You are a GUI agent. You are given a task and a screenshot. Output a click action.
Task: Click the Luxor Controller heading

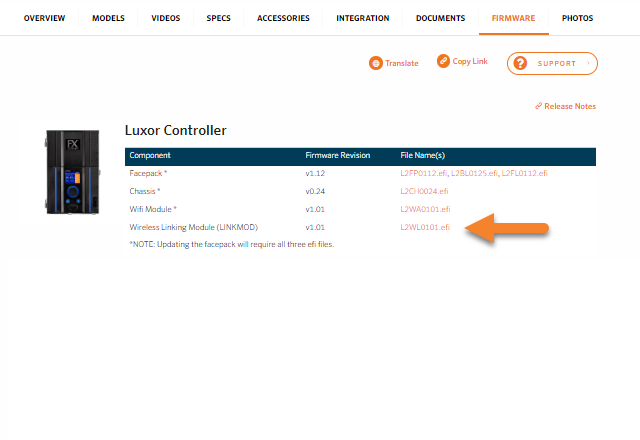pos(176,130)
